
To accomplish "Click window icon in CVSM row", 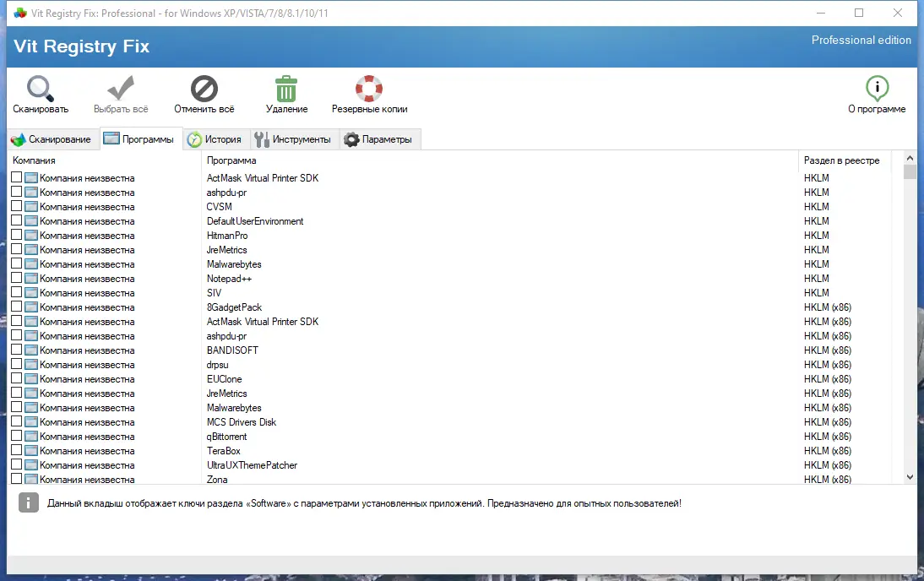I will pos(31,206).
